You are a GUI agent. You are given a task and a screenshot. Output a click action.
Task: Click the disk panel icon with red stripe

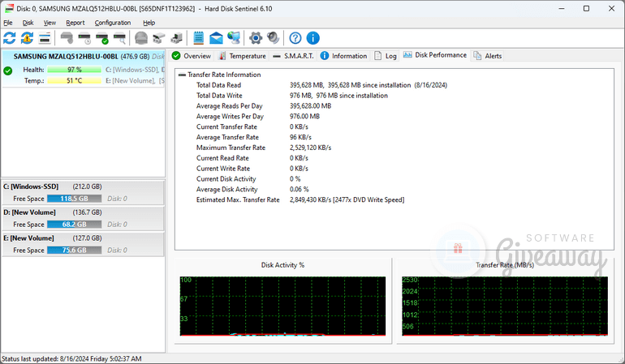coord(45,38)
